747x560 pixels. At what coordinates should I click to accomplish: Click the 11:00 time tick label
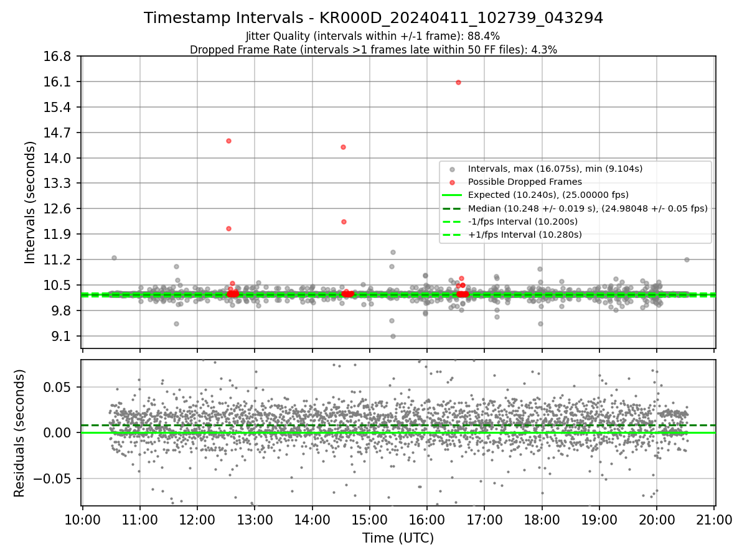[140, 520]
